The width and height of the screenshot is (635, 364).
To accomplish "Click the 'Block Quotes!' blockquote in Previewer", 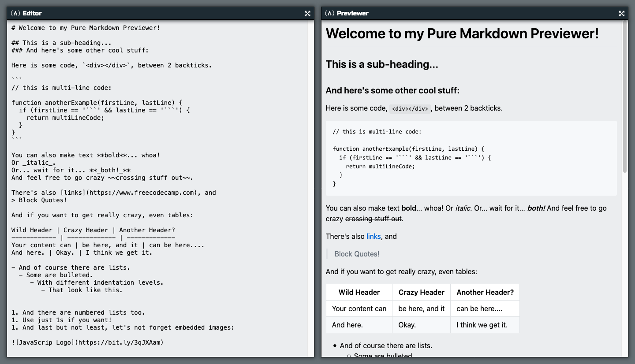I will [357, 254].
